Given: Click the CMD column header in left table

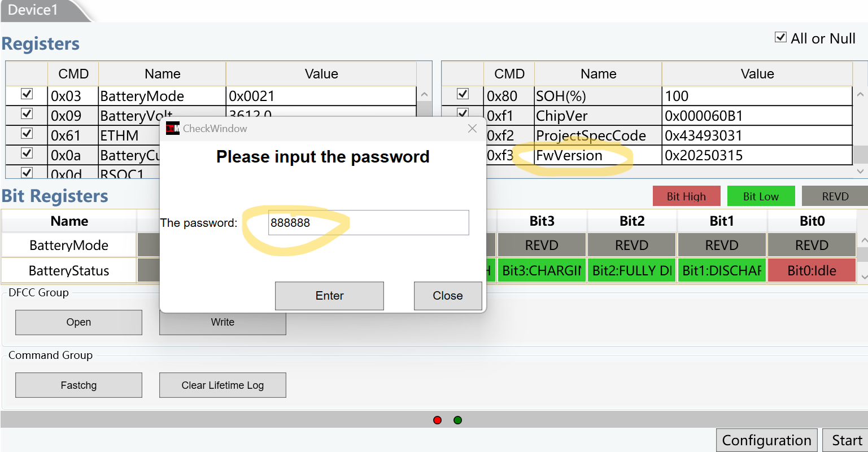Looking at the screenshot, I should coord(73,74).
